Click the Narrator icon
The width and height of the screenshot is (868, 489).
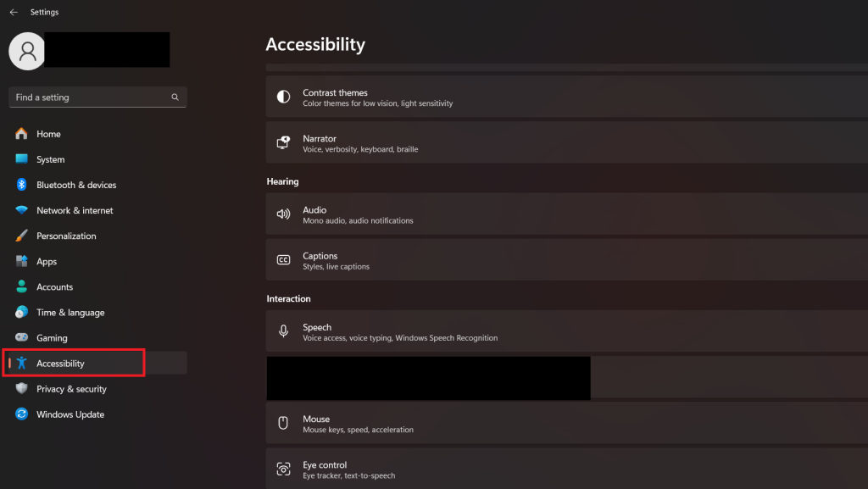click(284, 143)
